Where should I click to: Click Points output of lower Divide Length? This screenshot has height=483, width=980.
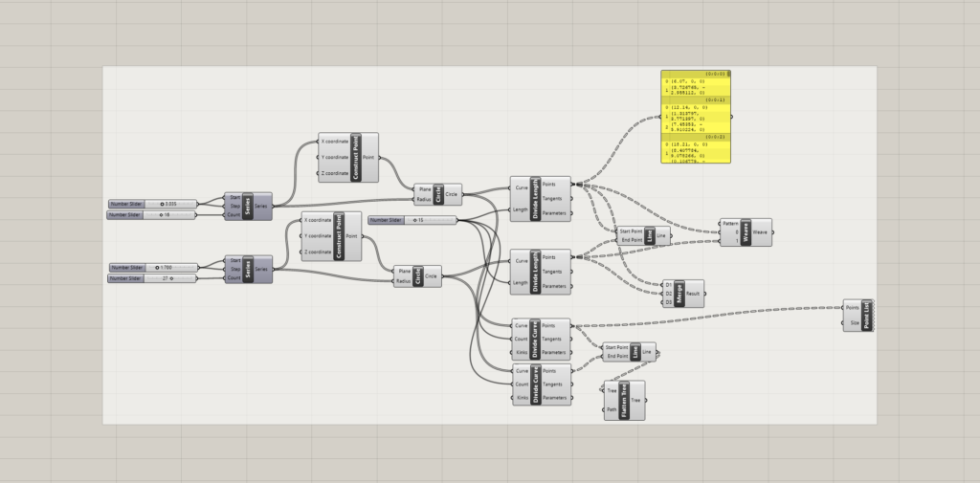pyautogui.click(x=548, y=257)
